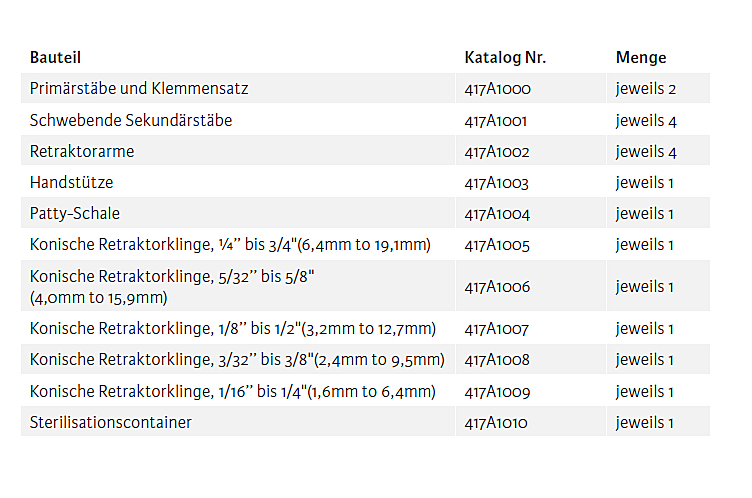Screen dimensions: 752x498
Task: Click Konische Retraktorklinge 1/16" bis 1/4" entry
Action: 232,392
